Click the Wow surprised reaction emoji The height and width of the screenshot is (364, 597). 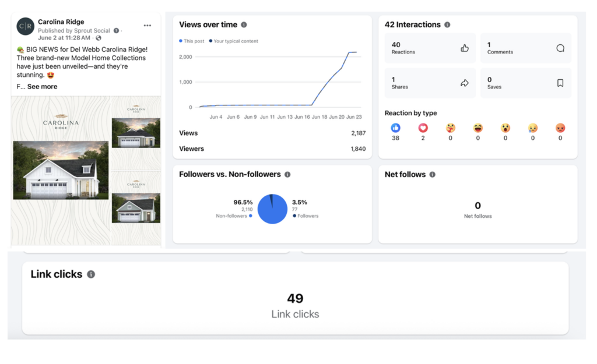coord(505,128)
